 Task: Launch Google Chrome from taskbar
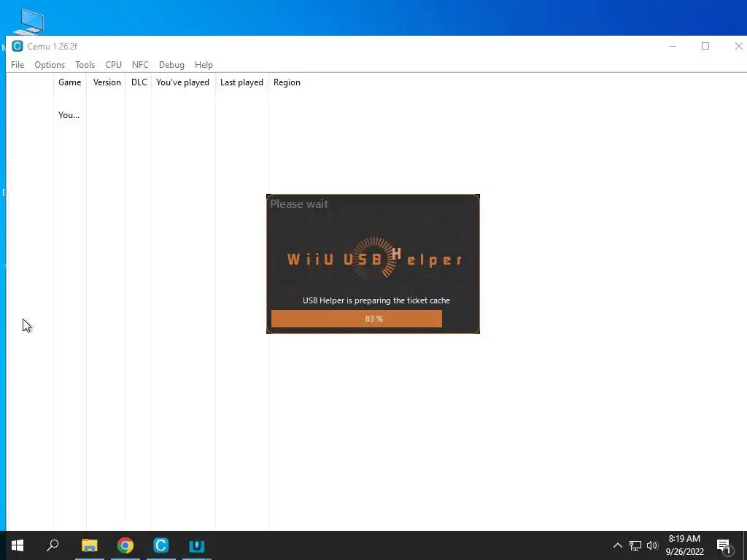[125, 545]
